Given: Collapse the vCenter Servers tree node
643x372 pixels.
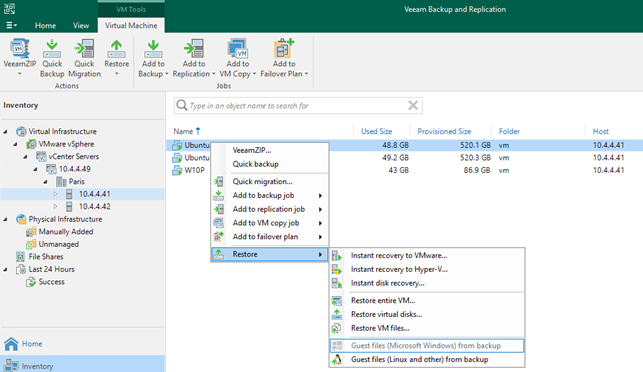Looking at the screenshot, I should coord(25,157).
